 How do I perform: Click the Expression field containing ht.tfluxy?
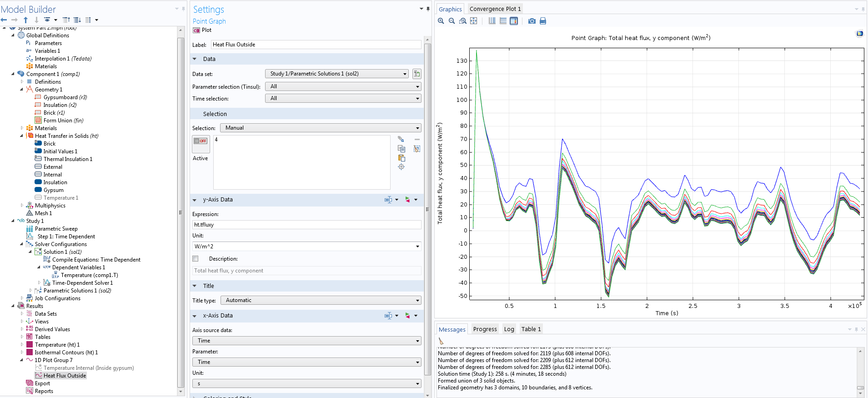[x=306, y=225]
